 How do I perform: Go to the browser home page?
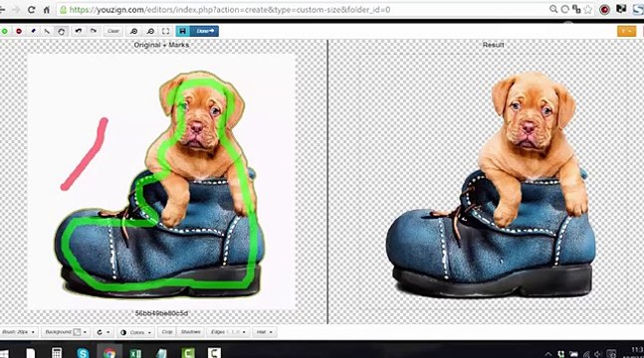47,9
